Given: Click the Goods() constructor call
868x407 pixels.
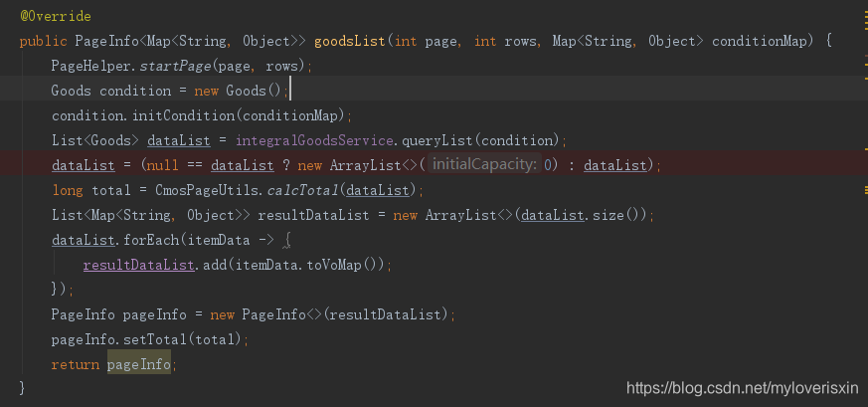Looking at the screenshot, I should coord(254,91).
